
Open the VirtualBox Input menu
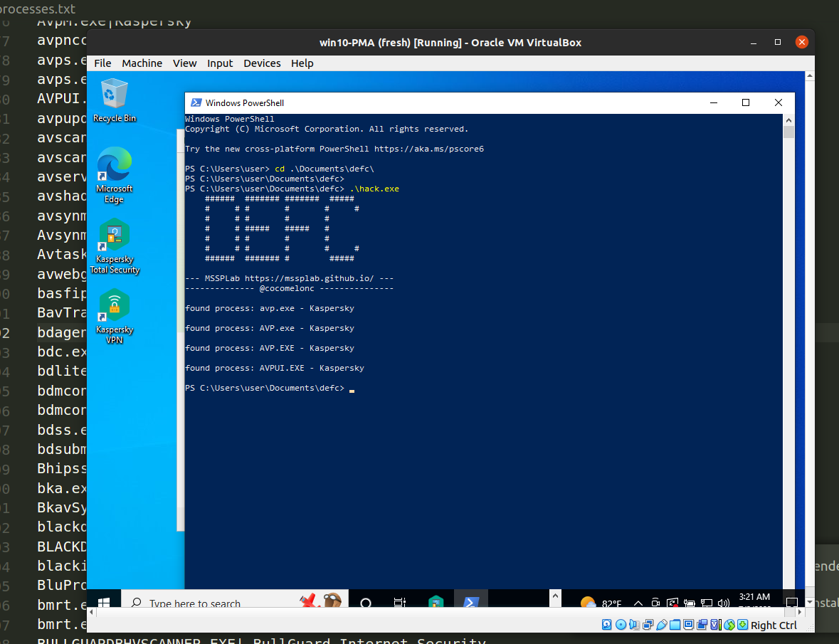coord(220,63)
